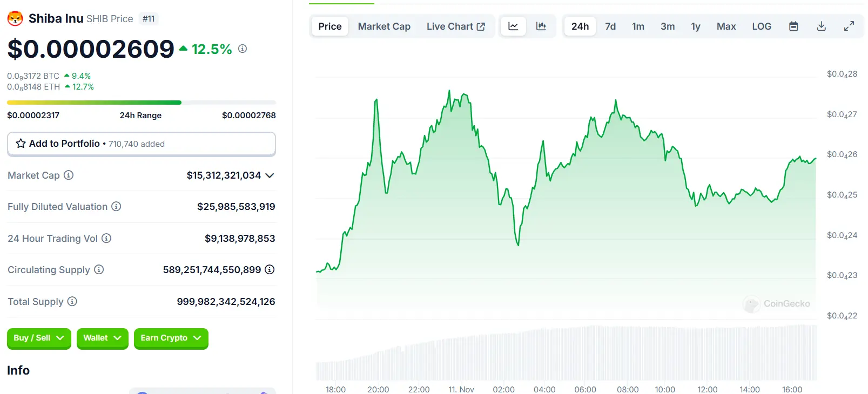Open Live Chart external link
Viewport: 868px width, 394px height.
tap(455, 26)
